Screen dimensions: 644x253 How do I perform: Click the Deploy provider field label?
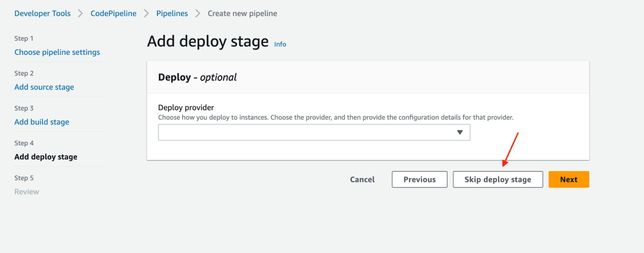tap(186, 107)
